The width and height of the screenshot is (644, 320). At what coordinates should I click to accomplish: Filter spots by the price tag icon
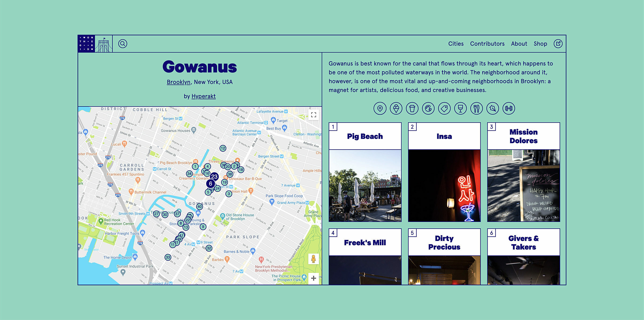444,108
